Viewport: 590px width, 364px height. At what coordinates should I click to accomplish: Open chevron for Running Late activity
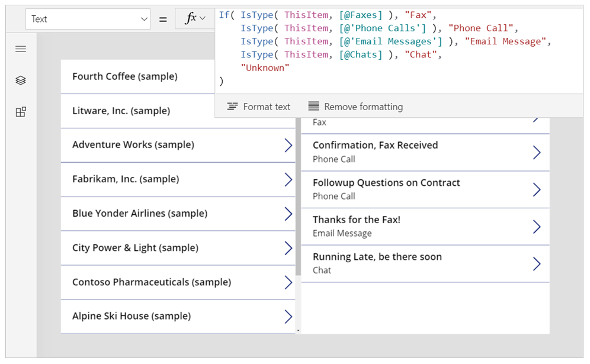coord(537,263)
